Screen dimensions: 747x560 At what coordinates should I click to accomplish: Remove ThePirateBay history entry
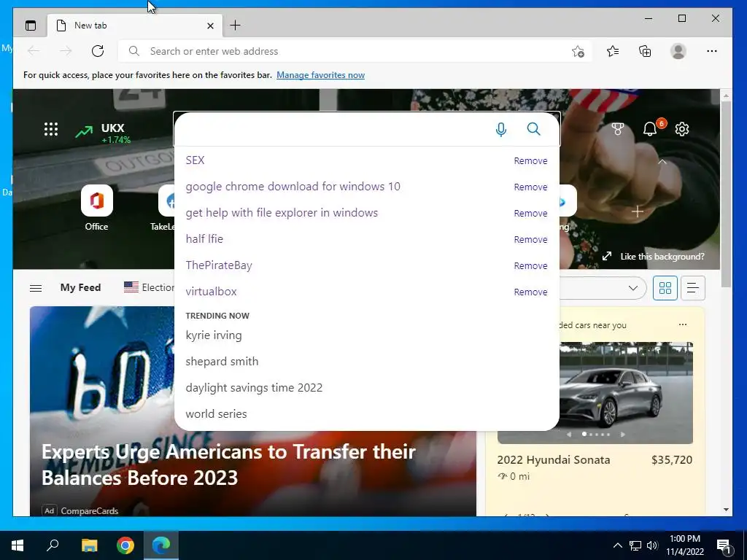[x=531, y=265]
